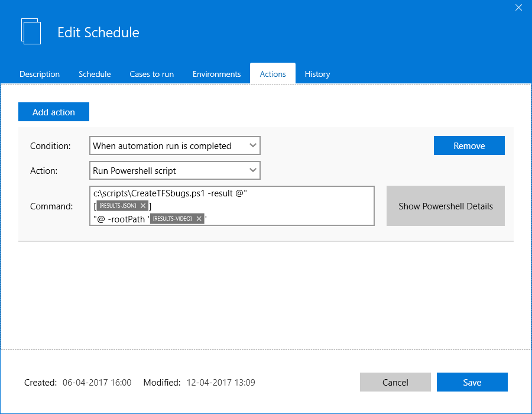Select the Actions tab

(x=273, y=73)
